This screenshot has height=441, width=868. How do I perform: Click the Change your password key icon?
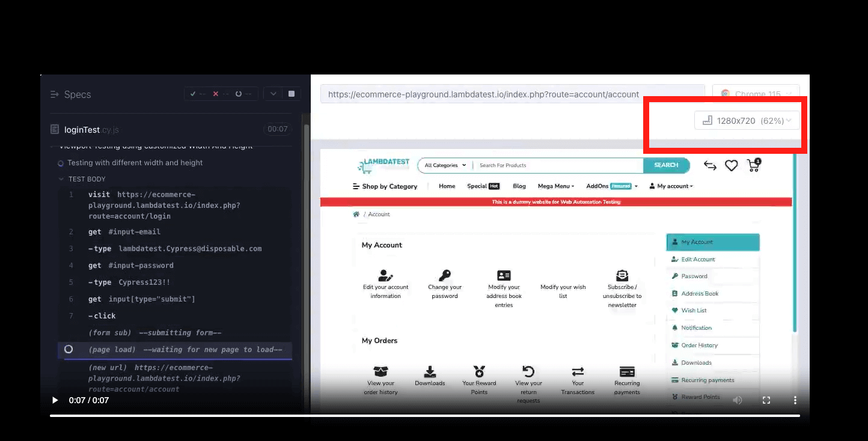click(445, 276)
